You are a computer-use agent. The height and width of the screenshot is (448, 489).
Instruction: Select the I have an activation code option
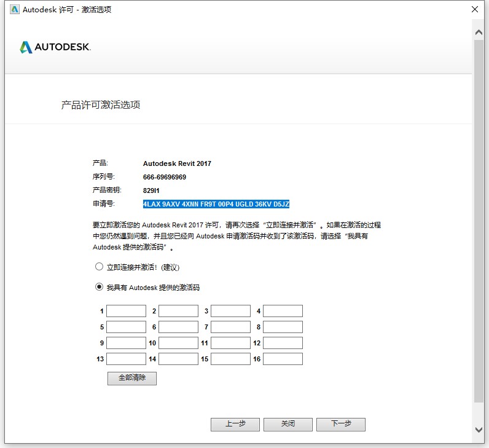pos(100,287)
